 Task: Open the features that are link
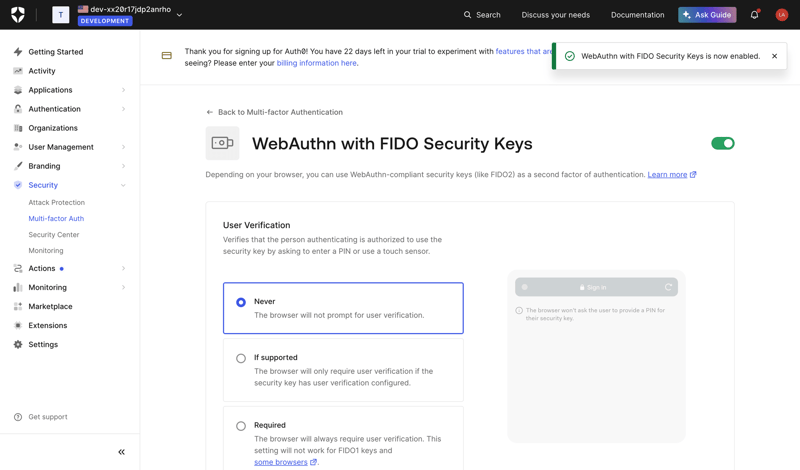point(524,52)
